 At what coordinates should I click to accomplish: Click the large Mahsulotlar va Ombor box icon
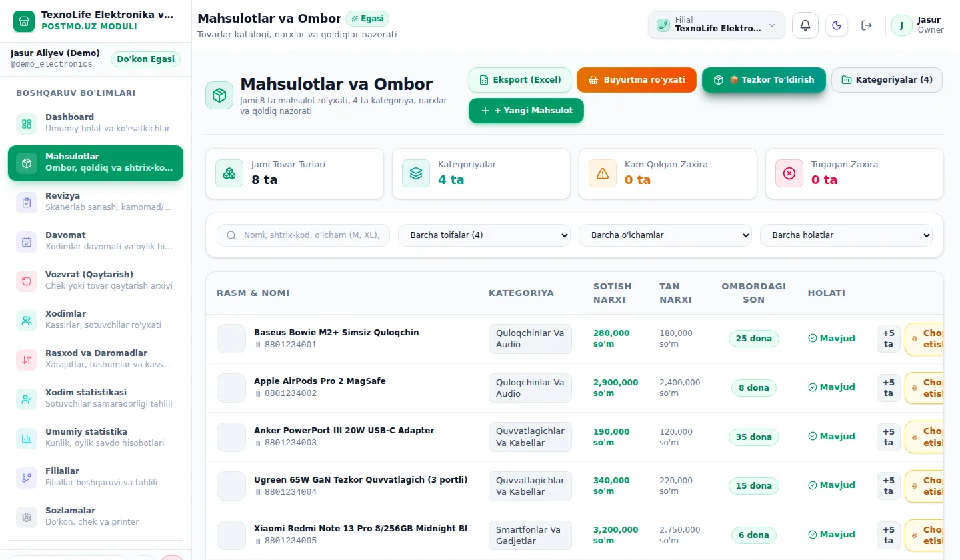219,95
